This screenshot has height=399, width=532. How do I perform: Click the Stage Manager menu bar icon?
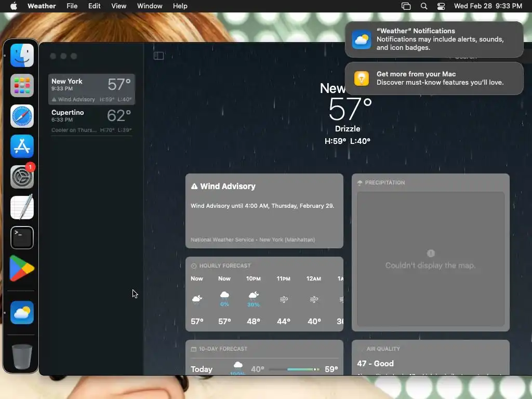point(406,6)
